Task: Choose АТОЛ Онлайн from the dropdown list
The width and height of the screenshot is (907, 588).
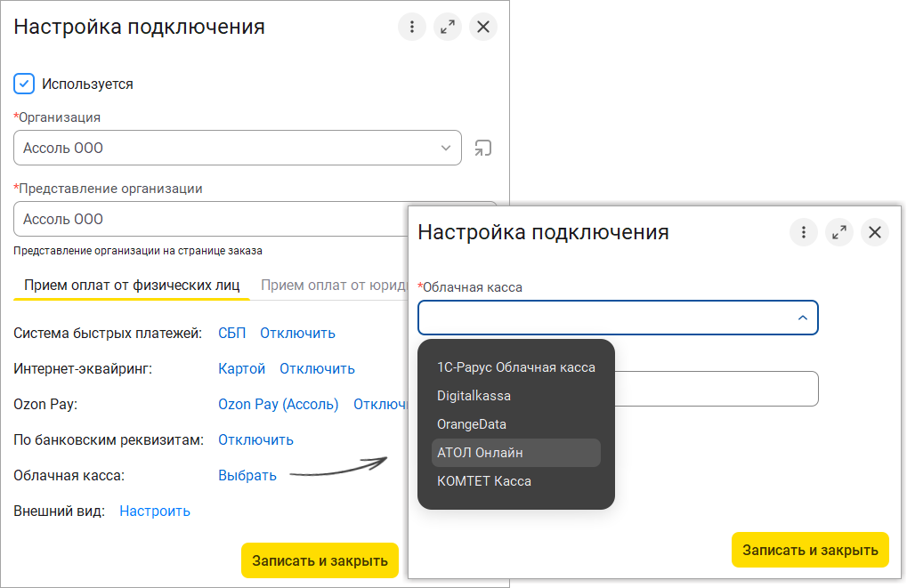Action: [x=516, y=453]
